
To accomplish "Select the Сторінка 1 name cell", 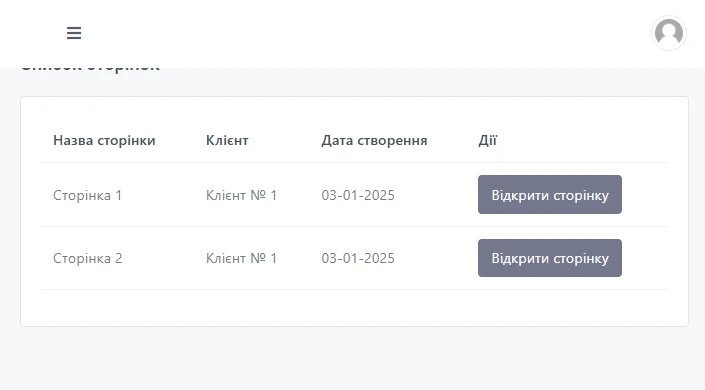I will (x=88, y=195).
